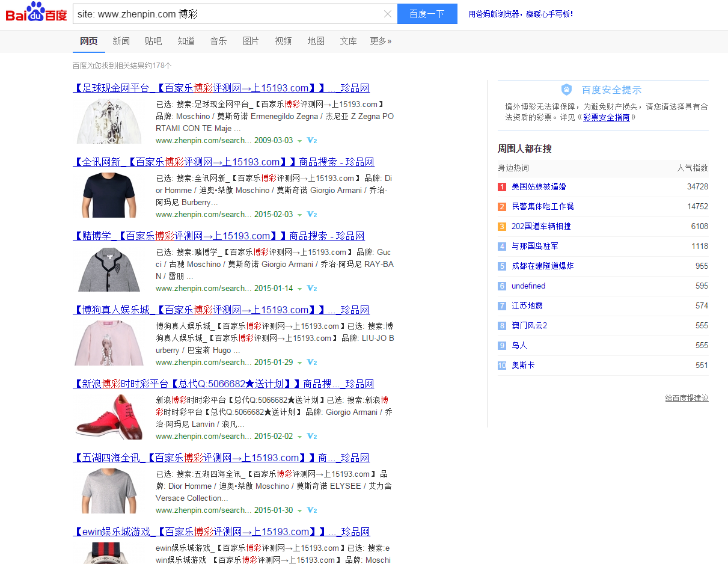Screen dimensions: 728x564
Task: Open the 地图 tab
Action: [316, 41]
